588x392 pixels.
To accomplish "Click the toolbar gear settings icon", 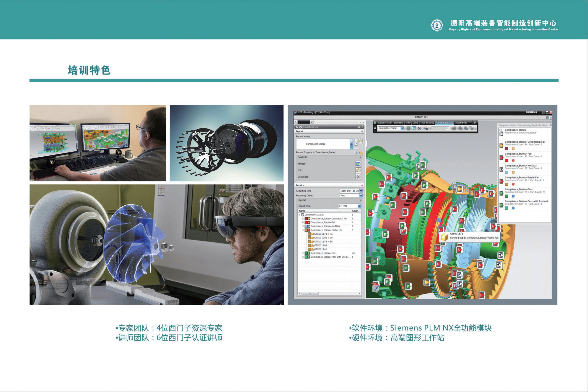I will click(x=375, y=128).
